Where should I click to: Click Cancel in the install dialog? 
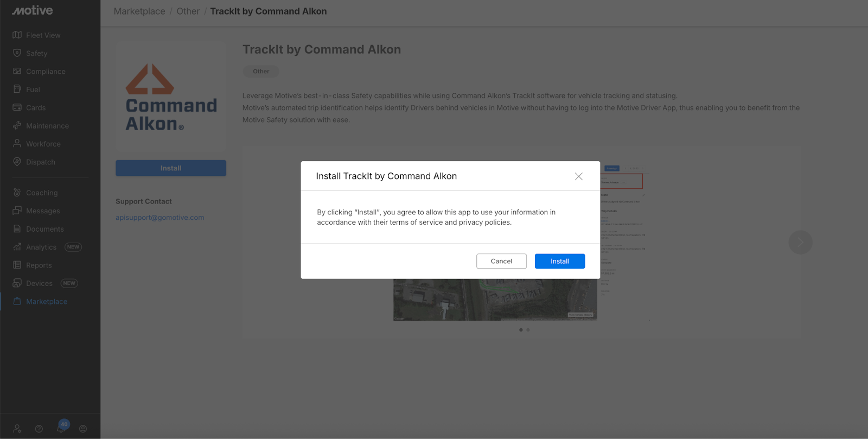pos(501,261)
